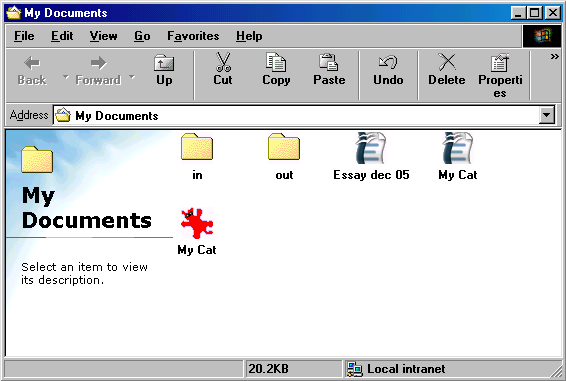The width and height of the screenshot is (566, 381).
Task: Open the Help menu
Action: (x=249, y=36)
